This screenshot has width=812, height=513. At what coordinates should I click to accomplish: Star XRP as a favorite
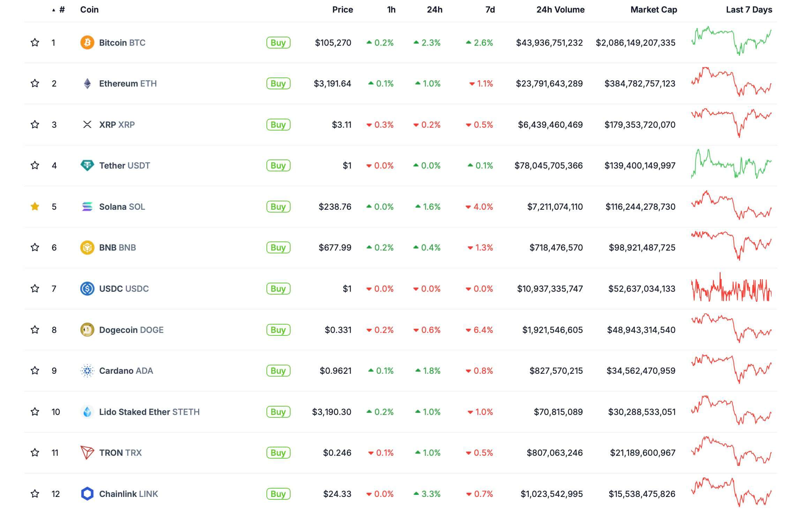pyautogui.click(x=35, y=125)
